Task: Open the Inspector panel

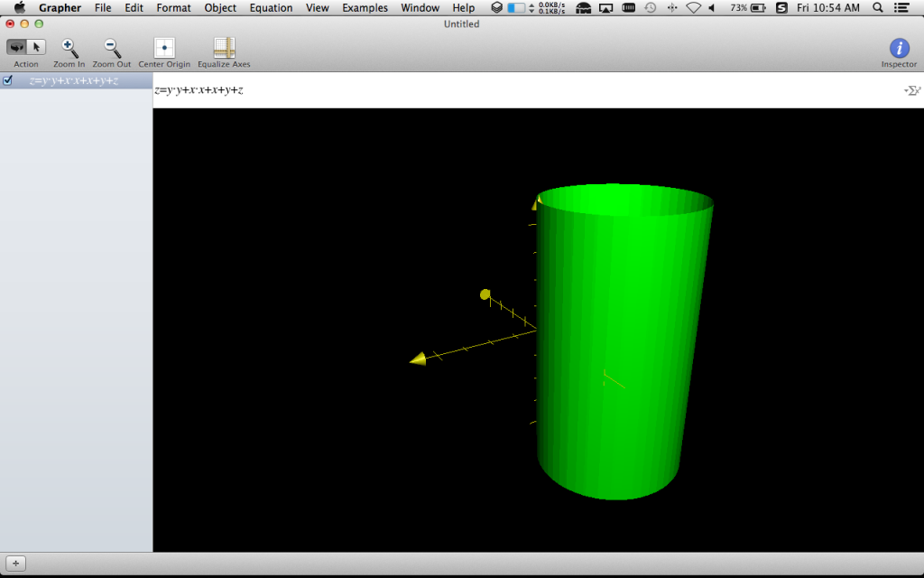Action: pyautogui.click(x=898, y=48)
